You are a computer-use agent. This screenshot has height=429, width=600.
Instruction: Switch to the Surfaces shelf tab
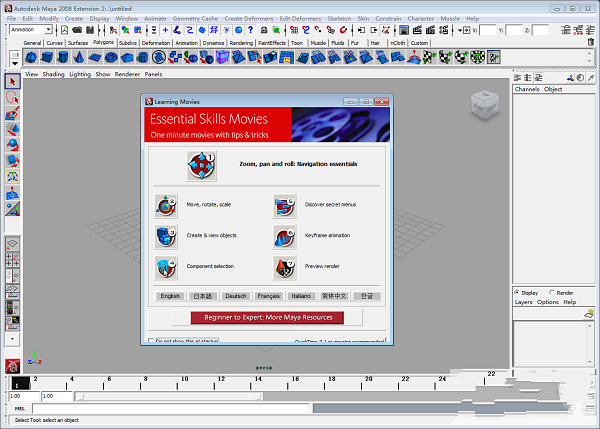(78, 43)
